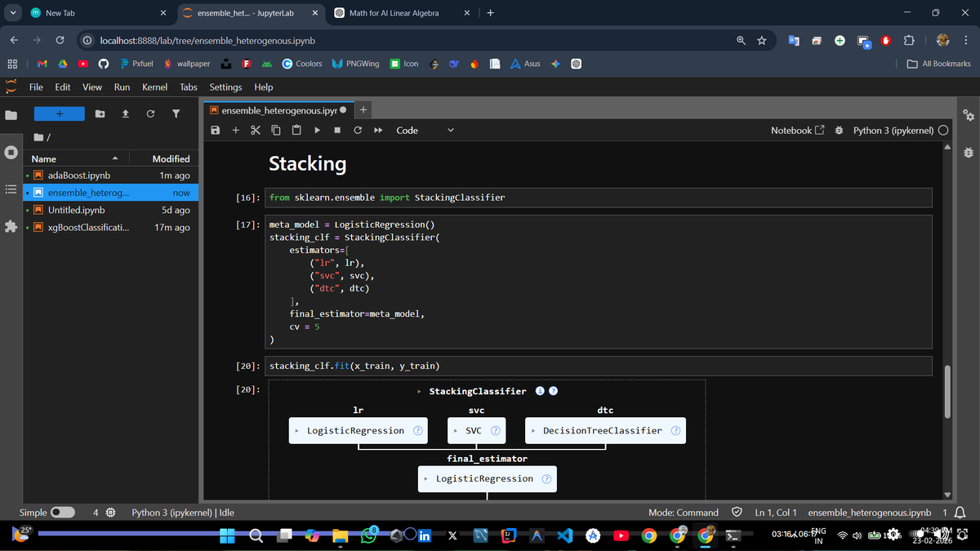Click the blue New Launcher button
The image size is (980, 551).
pyautogui.click(x=58, y=113)
